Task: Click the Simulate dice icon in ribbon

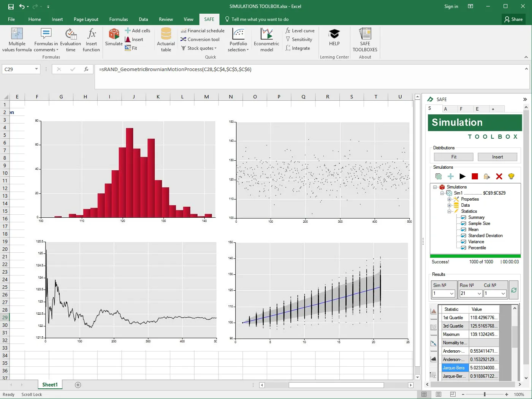Action: (x=113, y=38)
